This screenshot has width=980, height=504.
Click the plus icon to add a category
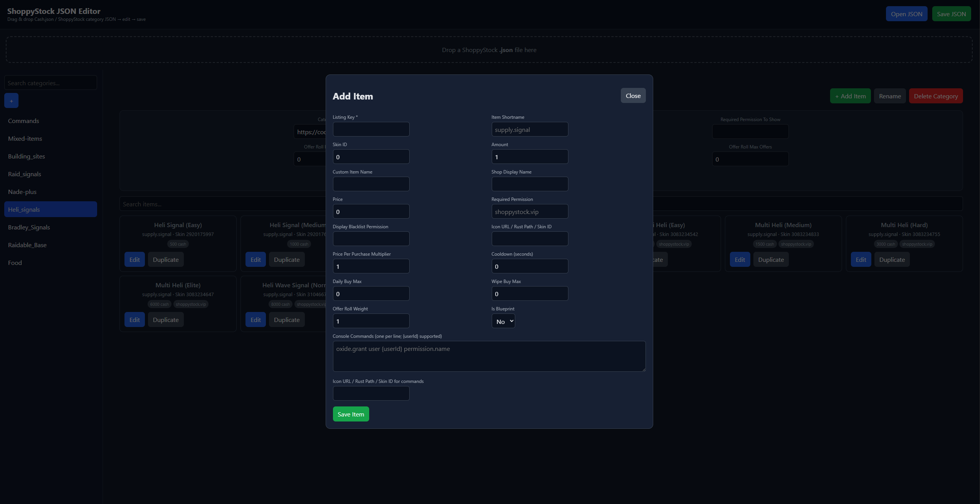pos(11,101)
